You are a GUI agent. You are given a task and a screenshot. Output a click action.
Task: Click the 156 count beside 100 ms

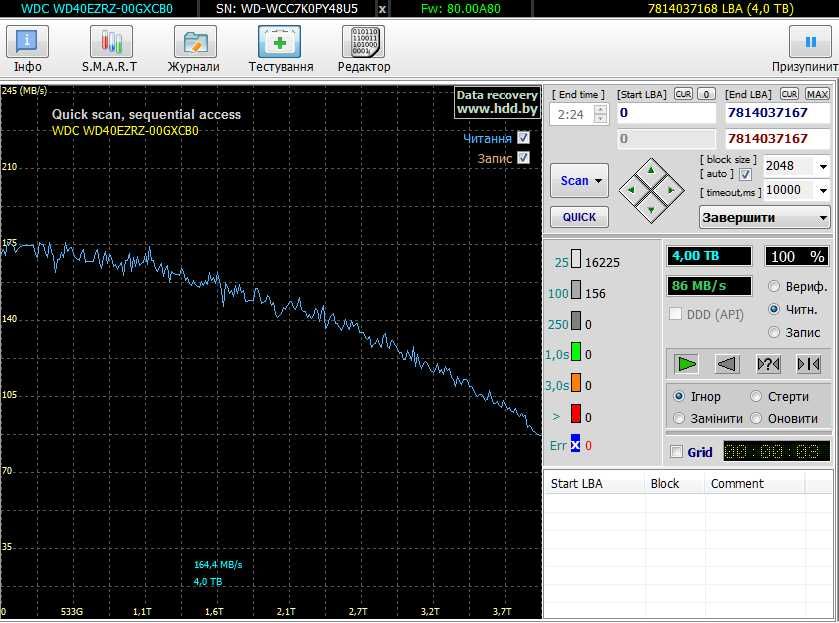point(595,293)
